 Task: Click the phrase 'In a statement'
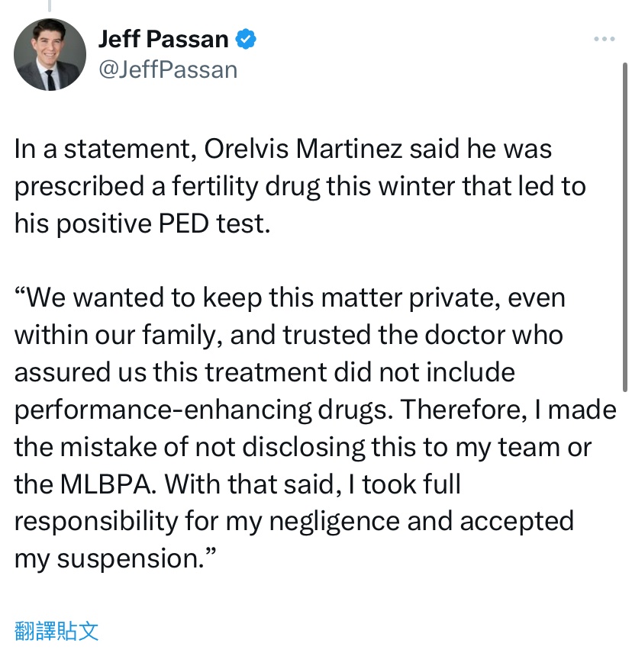(x=102, y=150)
